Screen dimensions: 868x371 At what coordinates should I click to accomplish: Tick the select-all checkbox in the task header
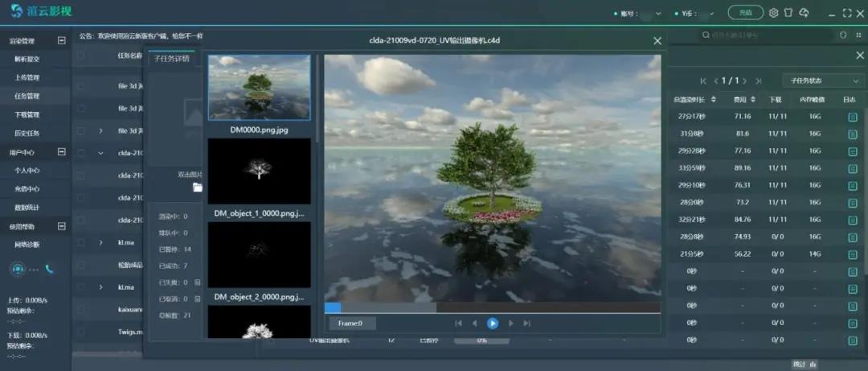tap(80, 56)
